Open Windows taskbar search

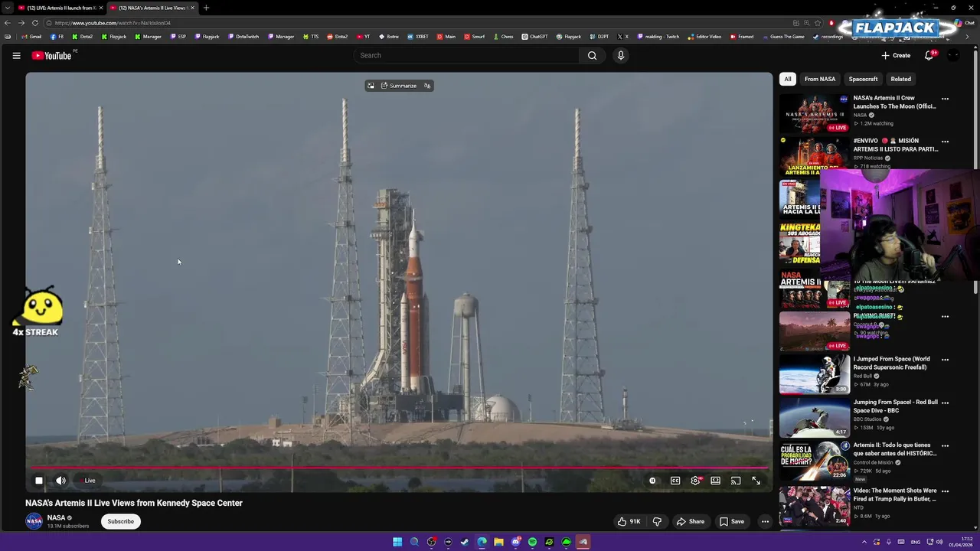(x=414, y=542)
